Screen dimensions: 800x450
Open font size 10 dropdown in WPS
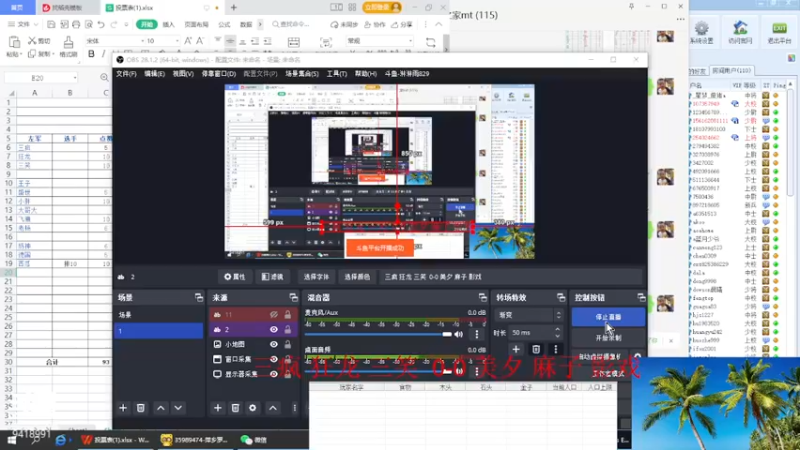[x=177, y=41]
